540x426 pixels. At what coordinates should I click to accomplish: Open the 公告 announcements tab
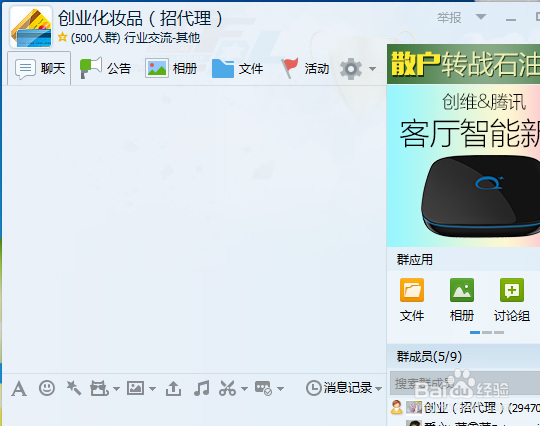pyautogui.click(x=105, y=68)
